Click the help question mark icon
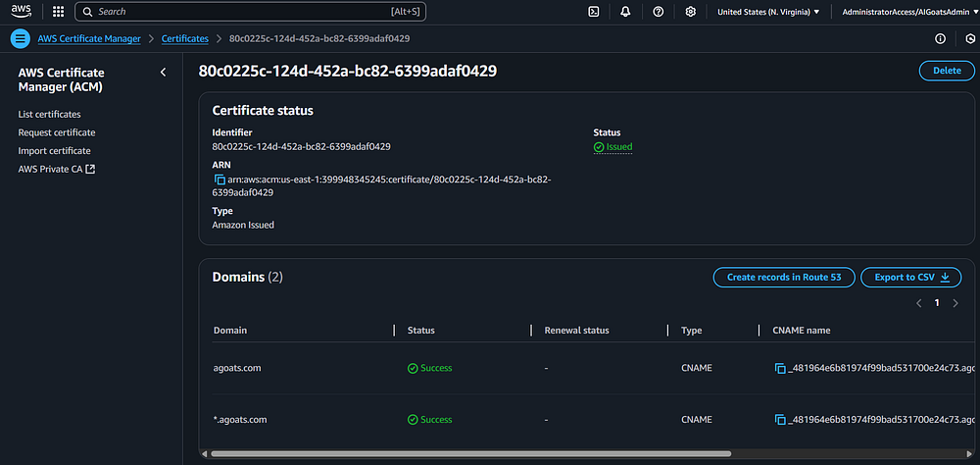Viewport: 980px width, 465px height. pos(658,12)
